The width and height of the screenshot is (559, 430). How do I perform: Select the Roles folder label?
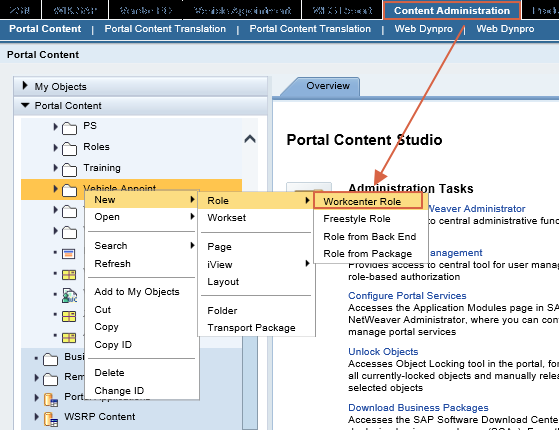click(96, 147)
